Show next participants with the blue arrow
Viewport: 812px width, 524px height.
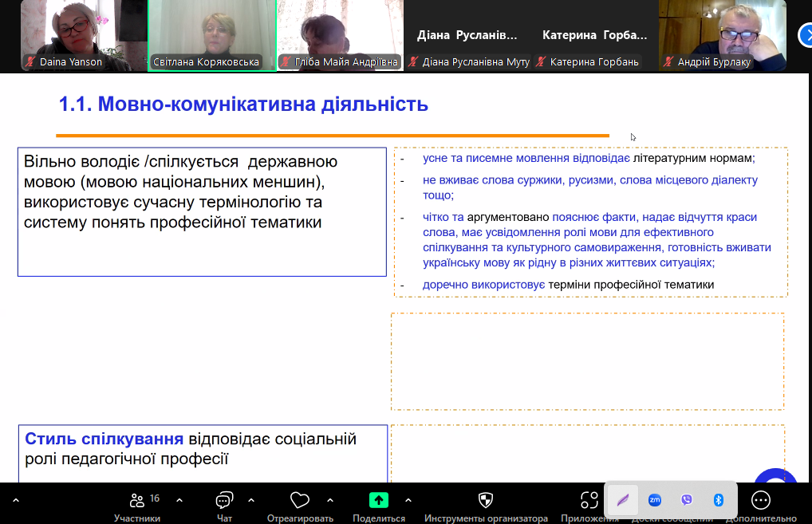pyautogui.click(x=806, y=34)
